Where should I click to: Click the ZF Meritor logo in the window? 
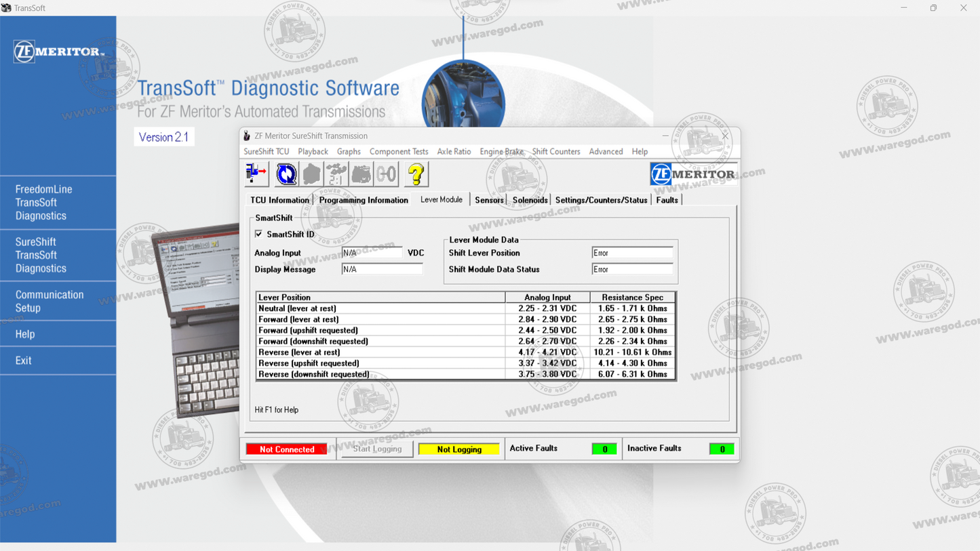pos(693,174)
